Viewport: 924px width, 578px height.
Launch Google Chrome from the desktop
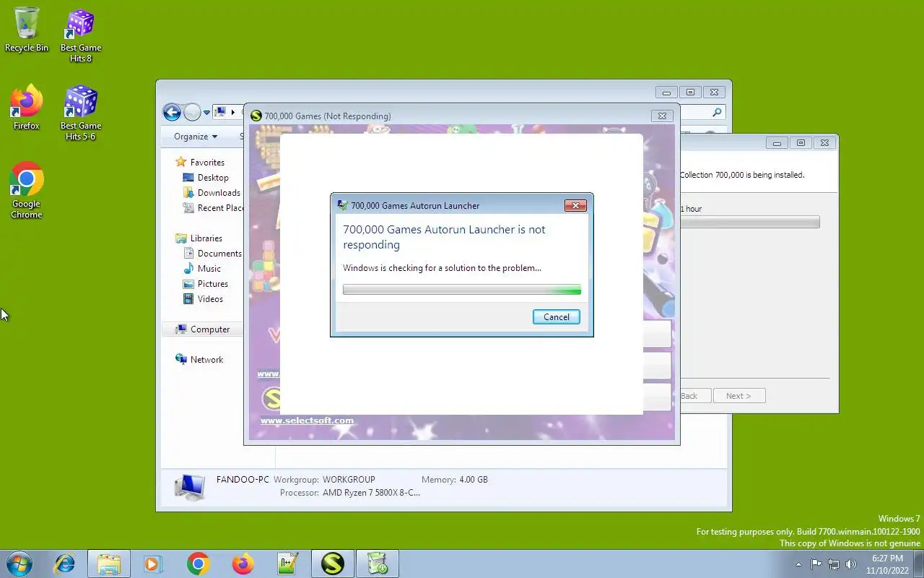coord(27,190)
